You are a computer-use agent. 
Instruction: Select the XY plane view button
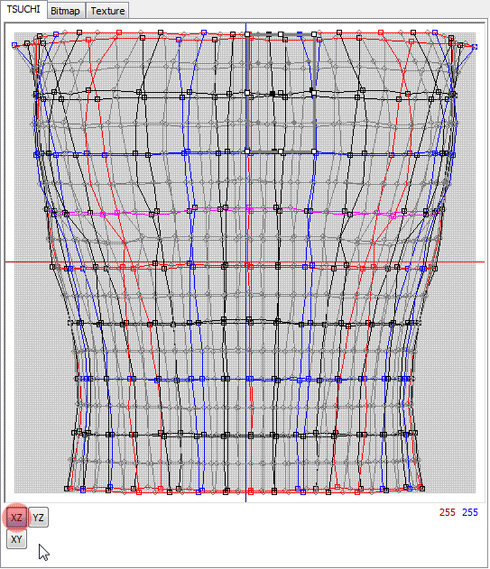(16, 539)
